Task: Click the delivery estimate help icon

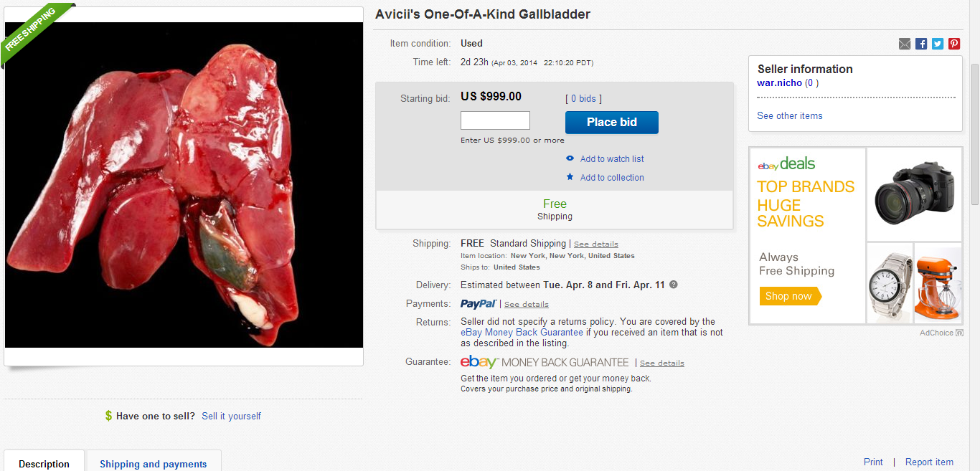Action: coord(673,285)
